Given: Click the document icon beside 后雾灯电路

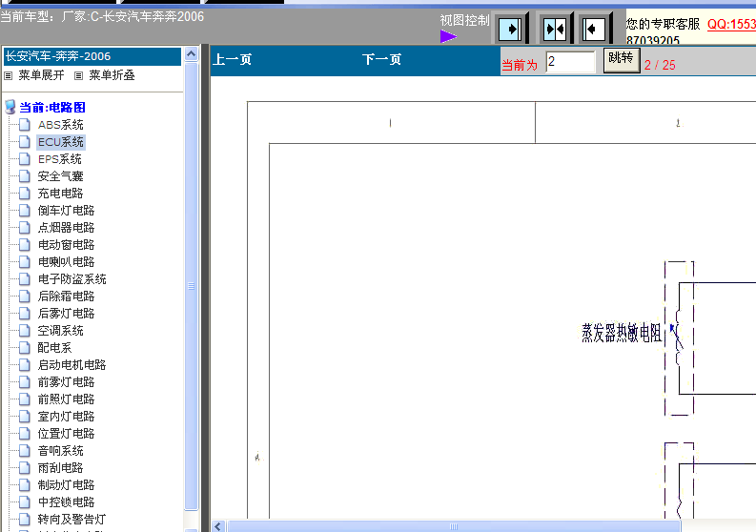Looking at the screenshot, I should tap(25, 314).
